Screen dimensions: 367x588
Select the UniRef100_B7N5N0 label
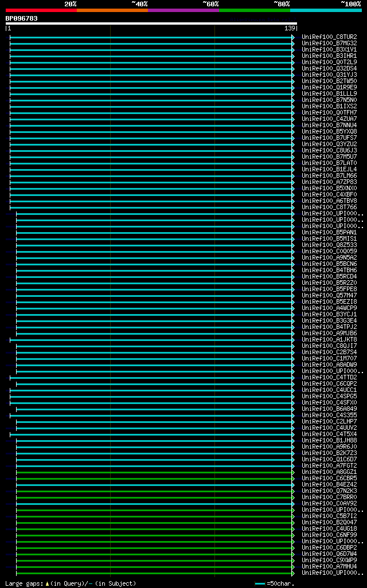point(330,100)
